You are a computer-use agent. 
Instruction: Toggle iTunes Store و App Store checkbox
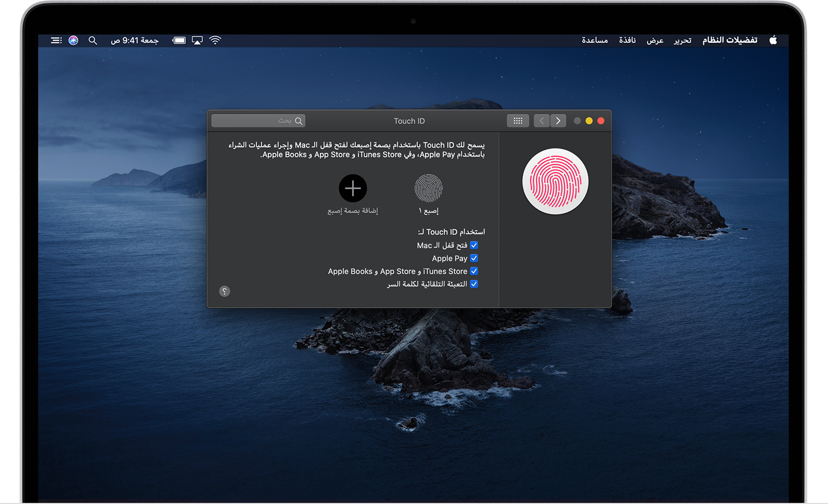[x=475, y=271]
